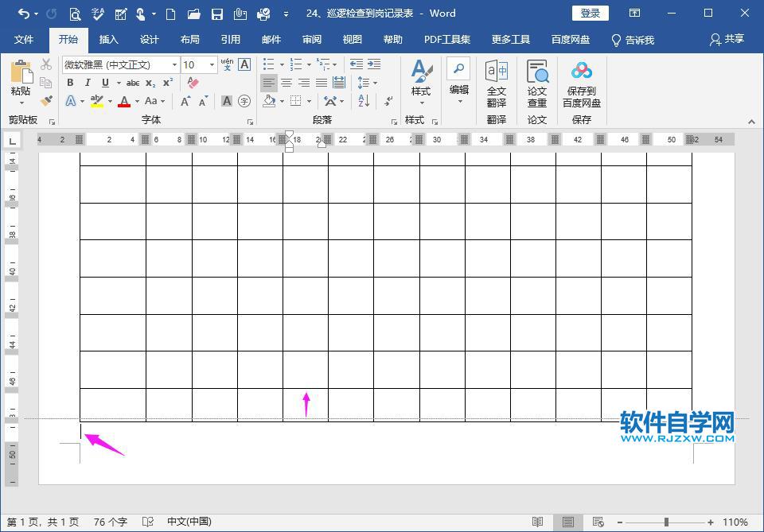Click the 全文翻译 translation icon
Image resolution: width=764 pixels, height=532 pixels.
(x=496, y=83)
